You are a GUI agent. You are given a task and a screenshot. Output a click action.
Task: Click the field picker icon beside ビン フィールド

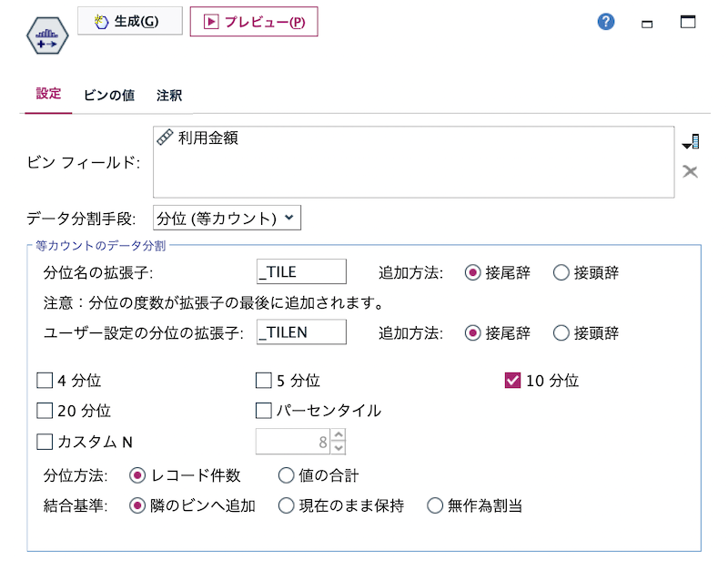pos(689,141)
